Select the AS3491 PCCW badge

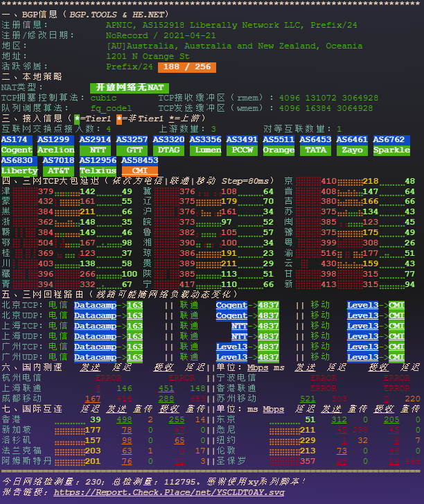pos(242,146)
